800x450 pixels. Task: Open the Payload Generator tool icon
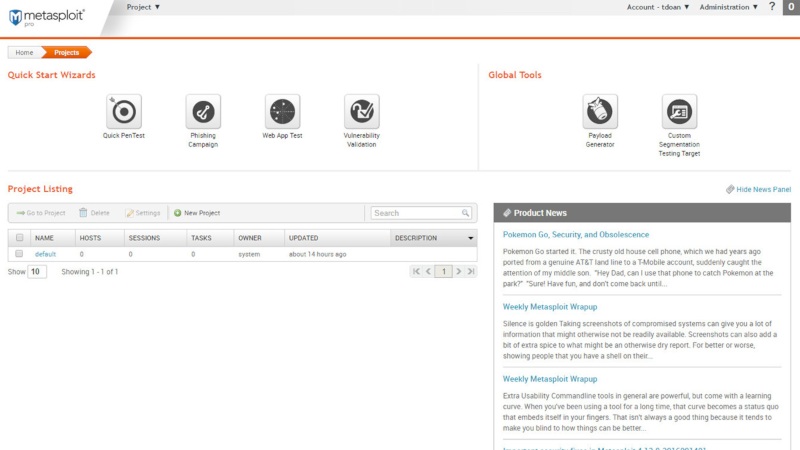tap(600, 111)
